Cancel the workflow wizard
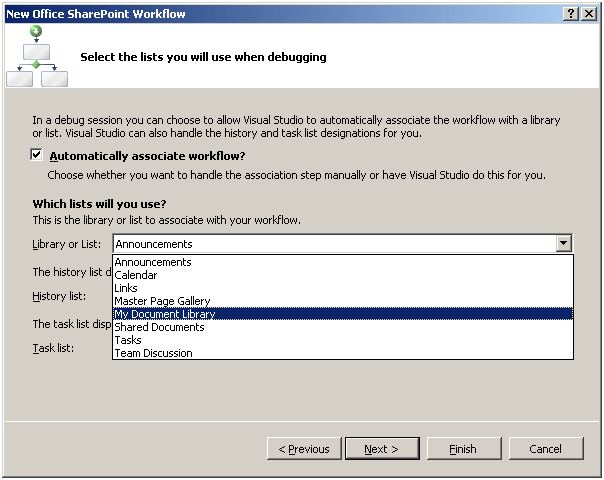This screenshot has width=604, height=480. [x=546, y=449]
